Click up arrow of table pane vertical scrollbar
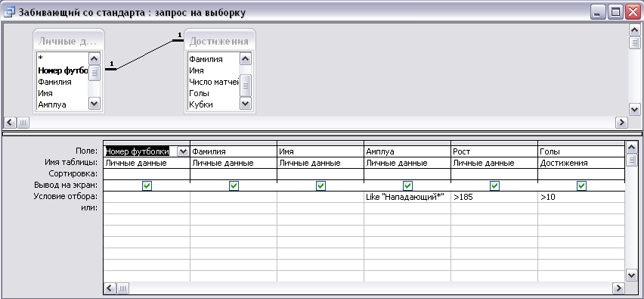644x299 pixels. pos(635,30)
